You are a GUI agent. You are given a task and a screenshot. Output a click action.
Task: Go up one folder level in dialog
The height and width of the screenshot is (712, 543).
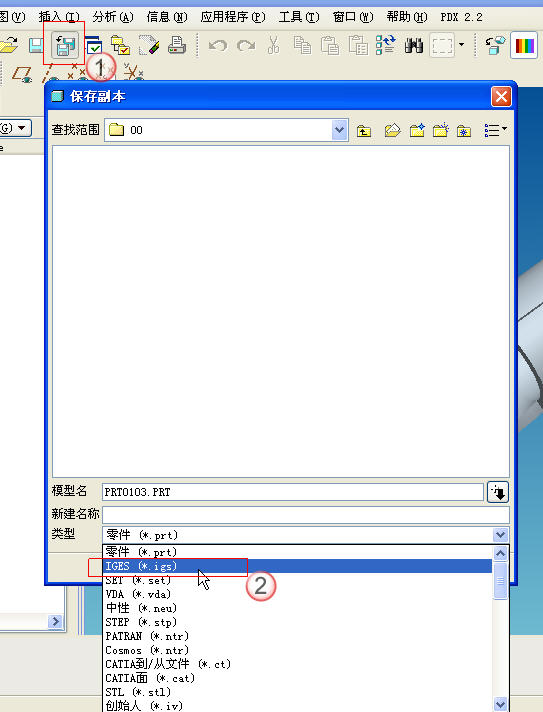pos(364,131)
